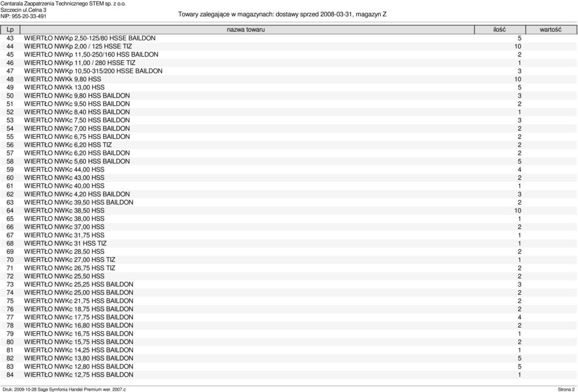Click the address line 'Szczecin ul.Celna 3'
The height and width of the screenshot is (392, 578).
click(x=23, y=10)
